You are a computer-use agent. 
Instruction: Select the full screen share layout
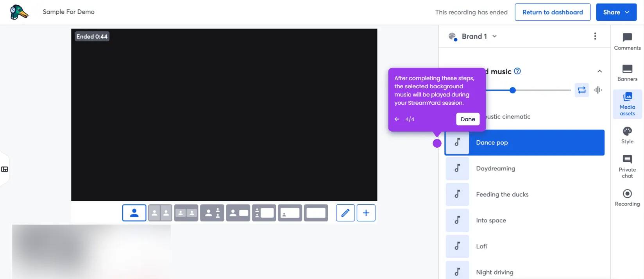316,213
